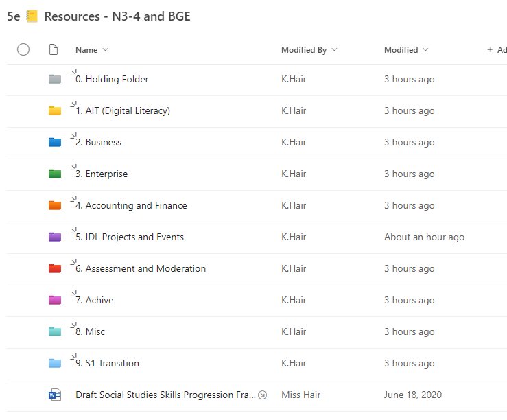Open 1. AIT (Digital Literacy) folder
507x420 pixels.
click(123, 111)
